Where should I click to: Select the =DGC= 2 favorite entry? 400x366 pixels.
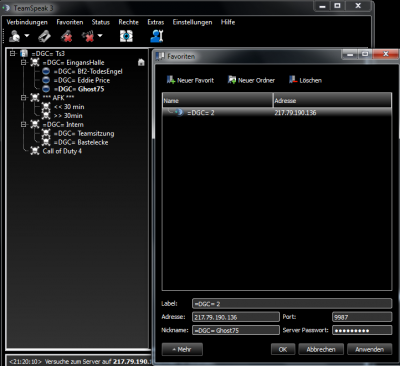tap(201, 113)
